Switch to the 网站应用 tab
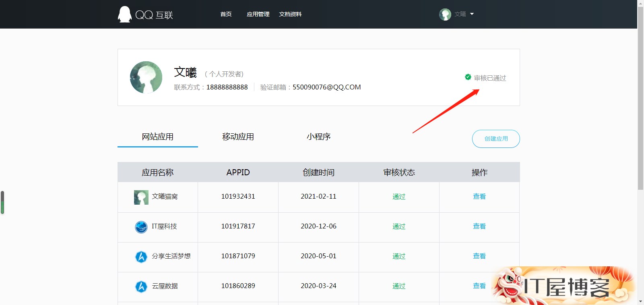Viewport: 644px width, 305px height. [158, 137]
